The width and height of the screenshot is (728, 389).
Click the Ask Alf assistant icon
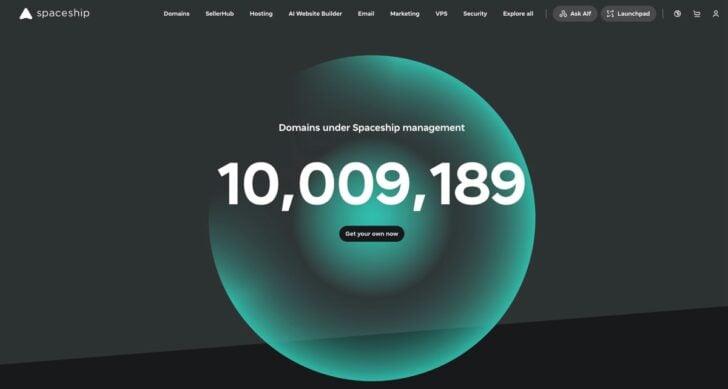click(x=563, y=14)
